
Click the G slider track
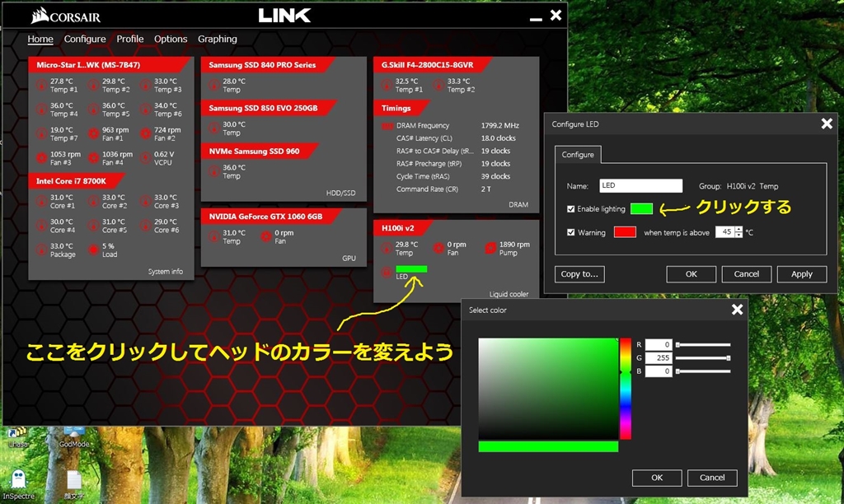[703, 357]
